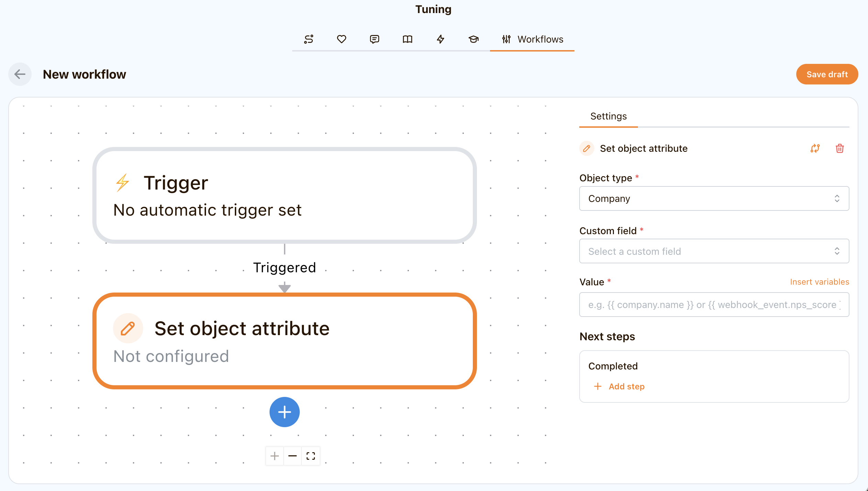The image size is (868, 491).
Task: Select the book icon in top navigation
Action: click(408, 39)
